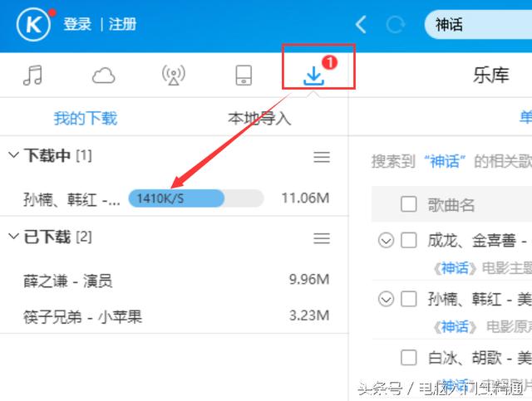Click the back arrow navigation icon

361,25
